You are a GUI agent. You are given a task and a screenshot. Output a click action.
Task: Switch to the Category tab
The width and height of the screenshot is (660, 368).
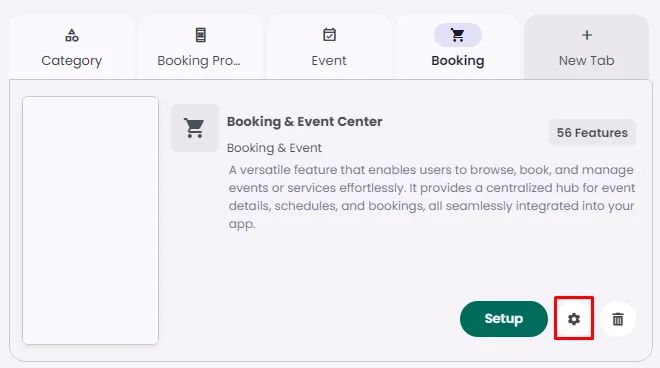click(x=72, y=61)
